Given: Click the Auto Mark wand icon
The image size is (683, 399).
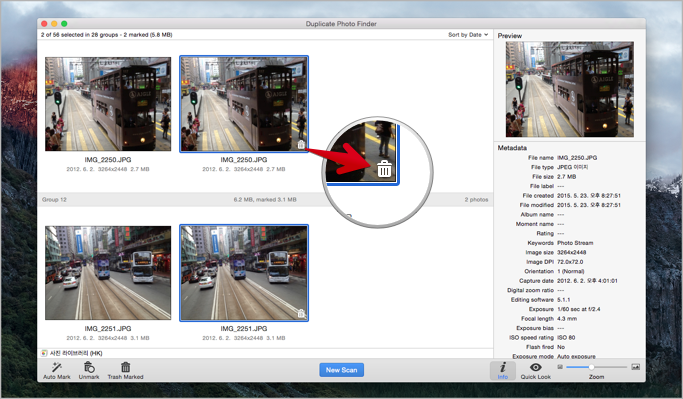Looking at the screenshot, I should coord(57,367).
